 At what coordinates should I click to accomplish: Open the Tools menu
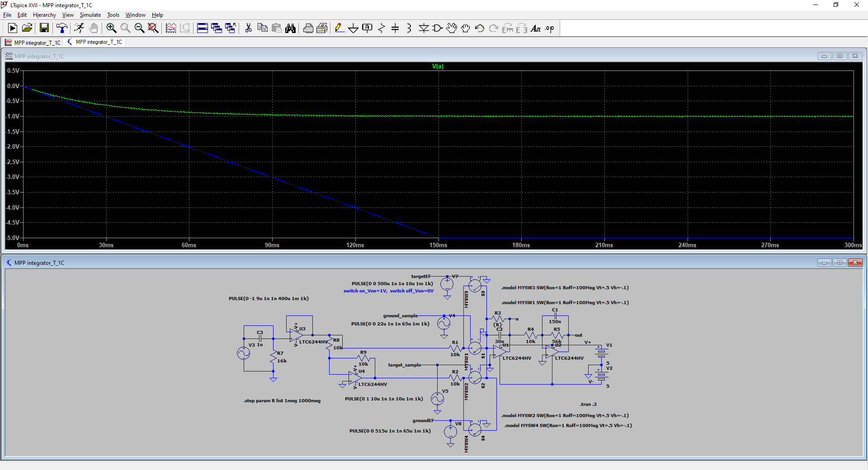113,15
